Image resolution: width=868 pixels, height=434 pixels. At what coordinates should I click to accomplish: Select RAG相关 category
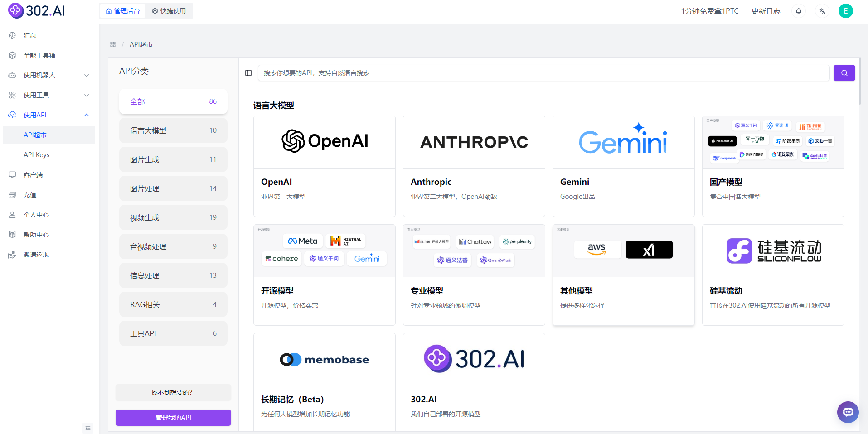click(173, 304)
